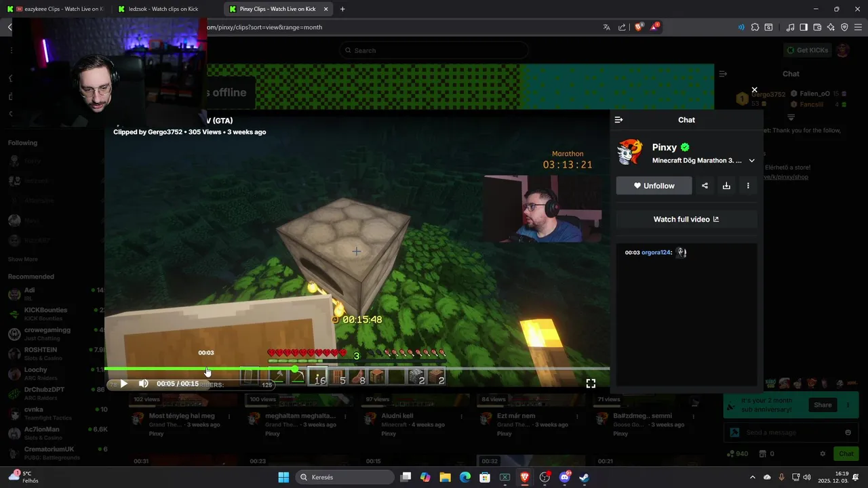Click the Send a message field
This screenshot has height=488, width=868.
coord(790,432)
